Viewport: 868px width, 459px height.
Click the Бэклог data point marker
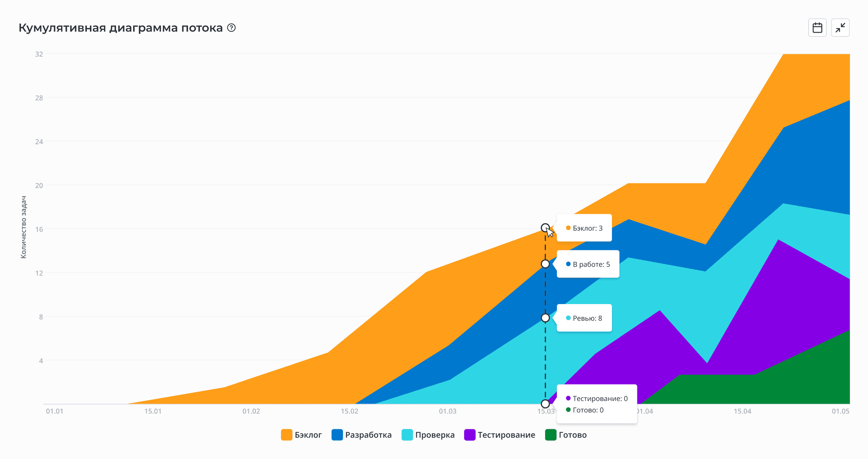click(545, 228)
